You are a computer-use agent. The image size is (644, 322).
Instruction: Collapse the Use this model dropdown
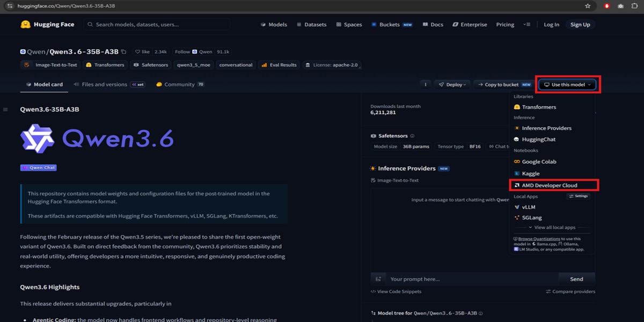pos(568,84)
